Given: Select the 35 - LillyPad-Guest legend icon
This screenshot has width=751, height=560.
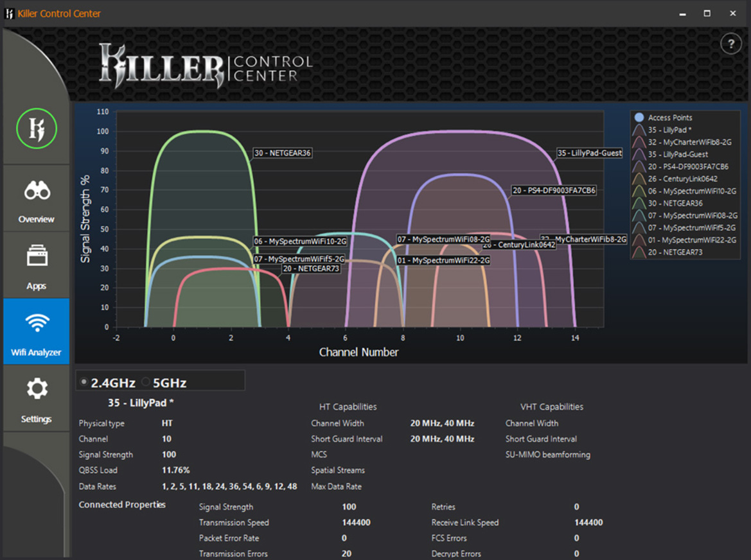Looking at the screenshot, I should coord(639,154).
